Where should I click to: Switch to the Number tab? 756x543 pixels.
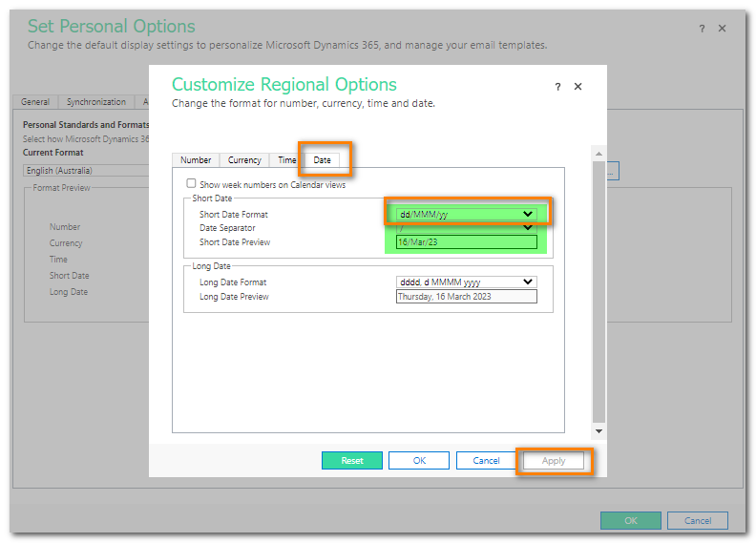coord(196,160)
